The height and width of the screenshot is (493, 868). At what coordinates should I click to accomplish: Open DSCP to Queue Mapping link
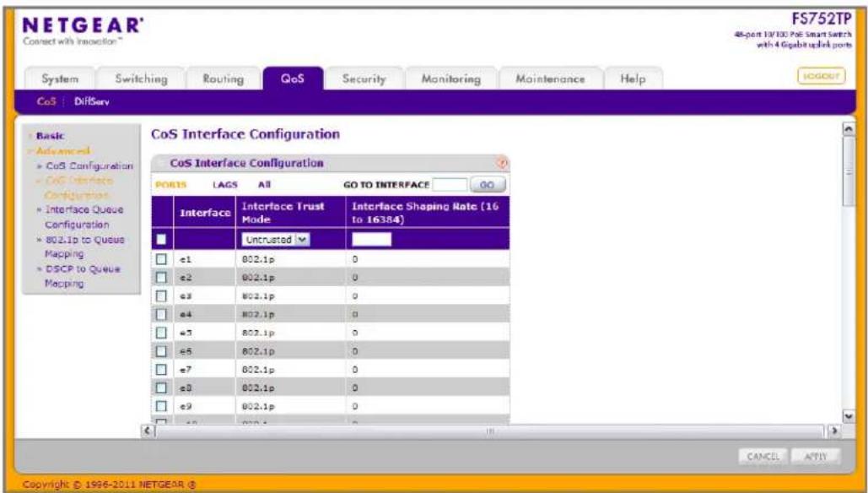click(x=83, y=276)
